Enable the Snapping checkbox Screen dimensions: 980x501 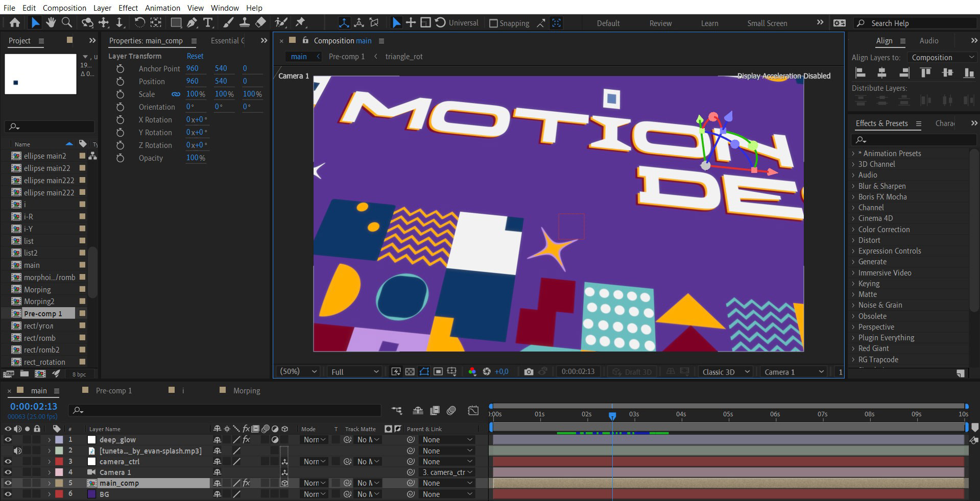[x=493, y=23]
